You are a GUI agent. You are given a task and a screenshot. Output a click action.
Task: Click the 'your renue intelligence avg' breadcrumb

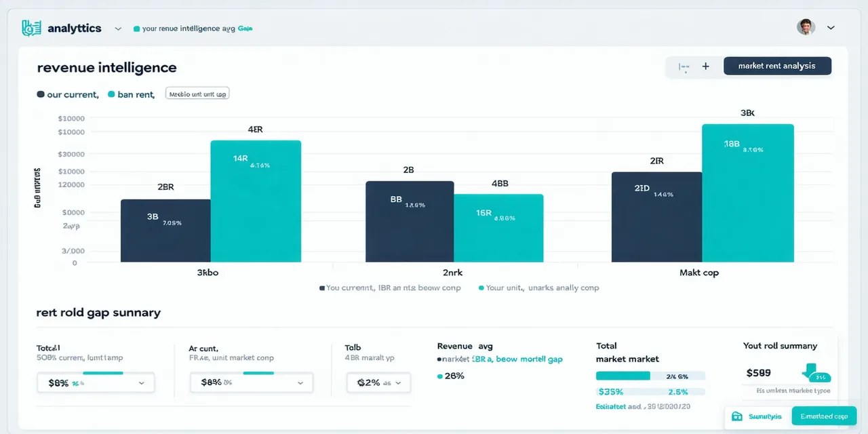coord(189,28)
